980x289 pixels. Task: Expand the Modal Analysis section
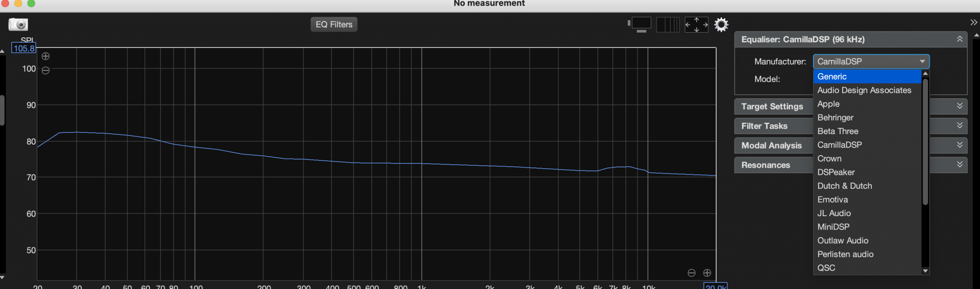click(959, 145)
